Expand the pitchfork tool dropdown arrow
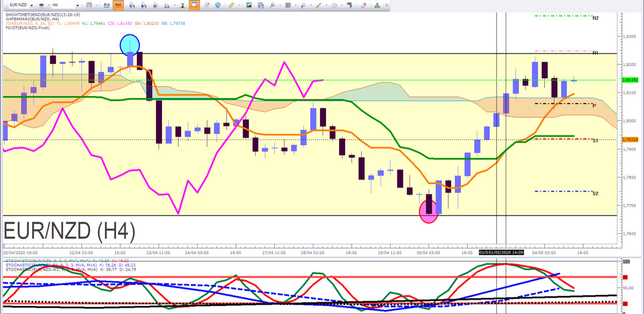644x314 pixels. tap(280, 5)
